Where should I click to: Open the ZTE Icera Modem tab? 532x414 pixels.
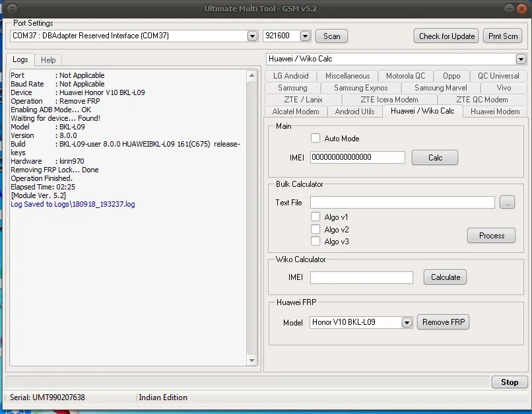click(389, 100)
